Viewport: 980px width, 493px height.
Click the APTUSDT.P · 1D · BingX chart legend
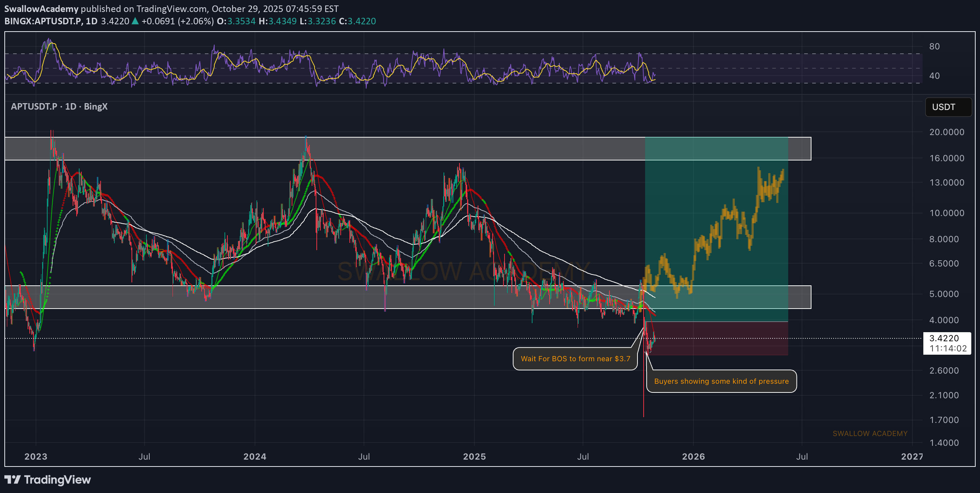[x=59, y=106]
